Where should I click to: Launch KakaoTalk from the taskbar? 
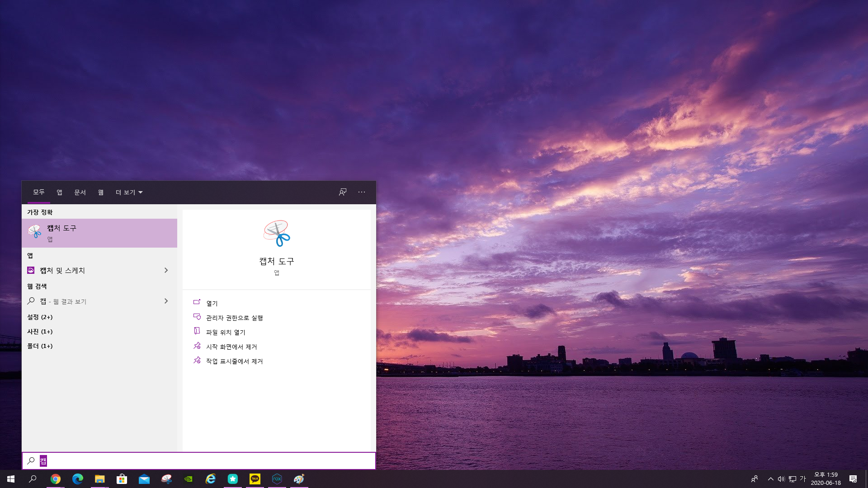tap(255, 479)
